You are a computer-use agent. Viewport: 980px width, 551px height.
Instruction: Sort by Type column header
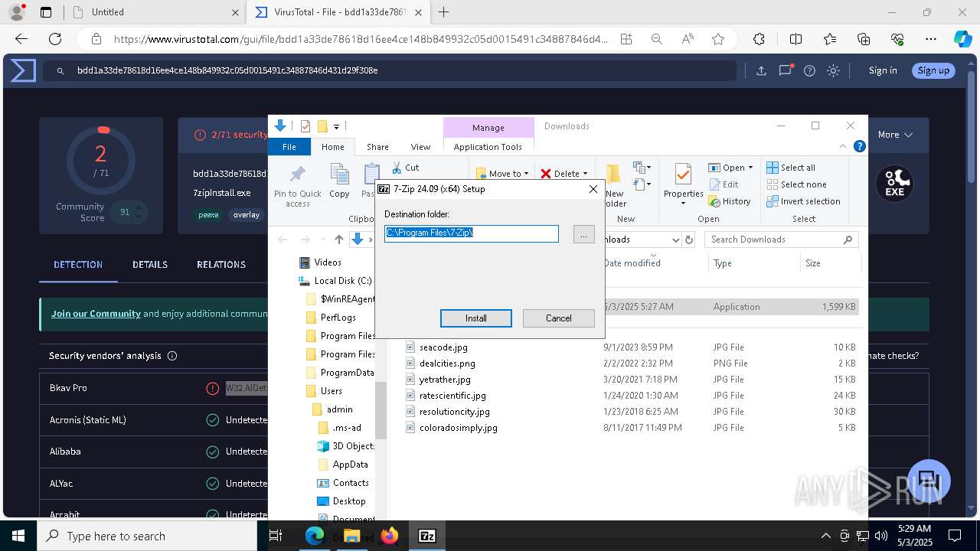point(723,263)
